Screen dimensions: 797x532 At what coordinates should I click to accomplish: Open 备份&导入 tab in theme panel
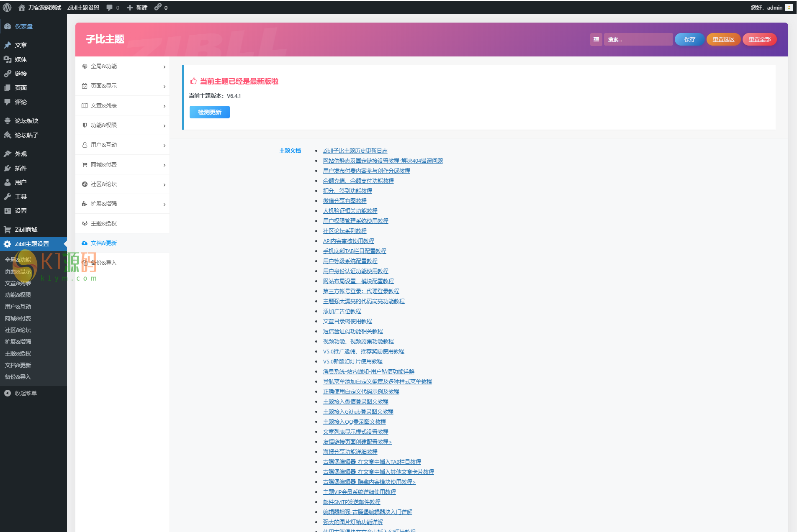(x=122, y=263)
